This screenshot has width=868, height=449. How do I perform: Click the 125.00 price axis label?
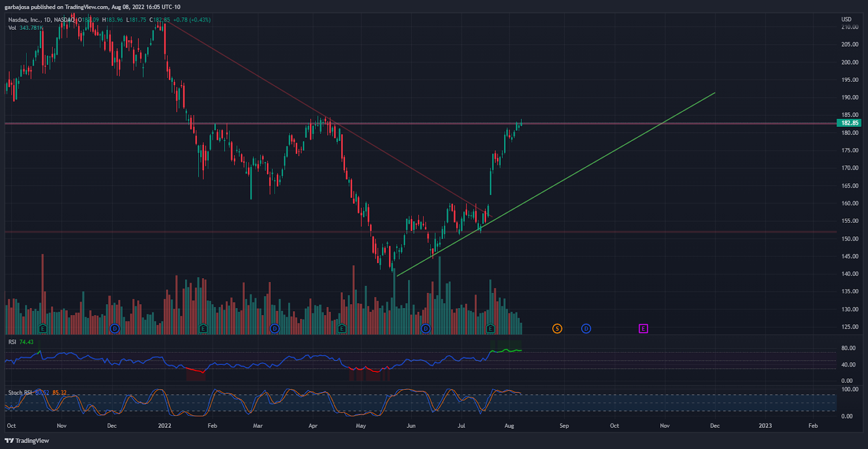(x=850, y=327)
